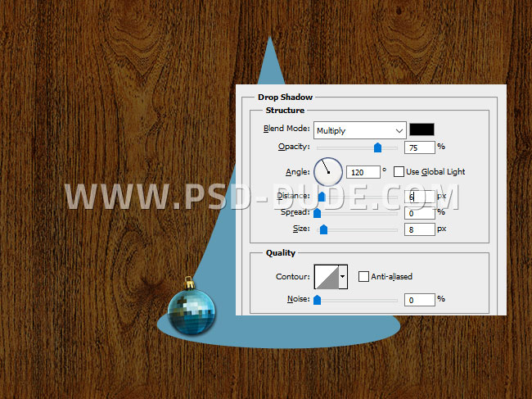The height and width of the screenshot is (399, 532).
Task: Click the Distance value field
Action: (x=419, y=197)
